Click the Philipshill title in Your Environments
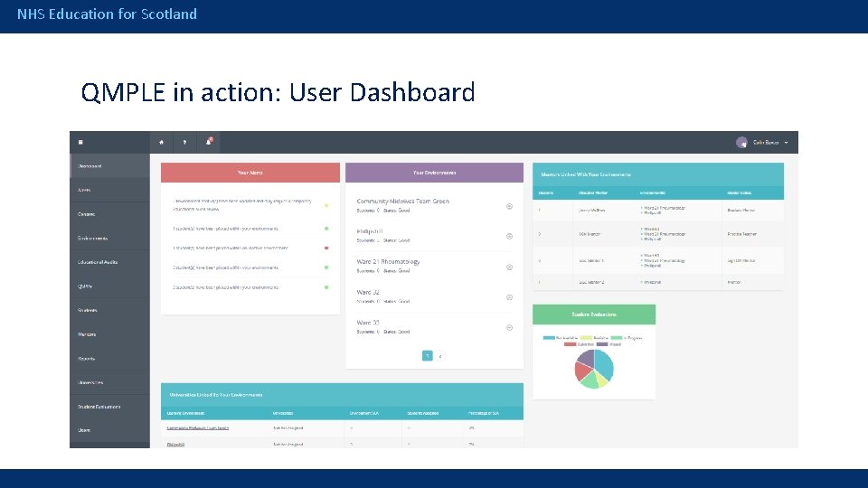Image resolution: width=868 pixels, height=488 pixels. click(x=370, y=231)
